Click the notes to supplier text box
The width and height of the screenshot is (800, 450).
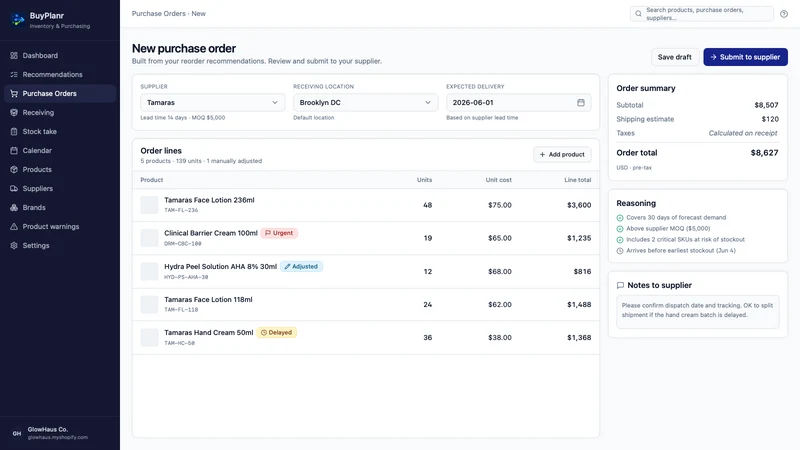(697, 312)
